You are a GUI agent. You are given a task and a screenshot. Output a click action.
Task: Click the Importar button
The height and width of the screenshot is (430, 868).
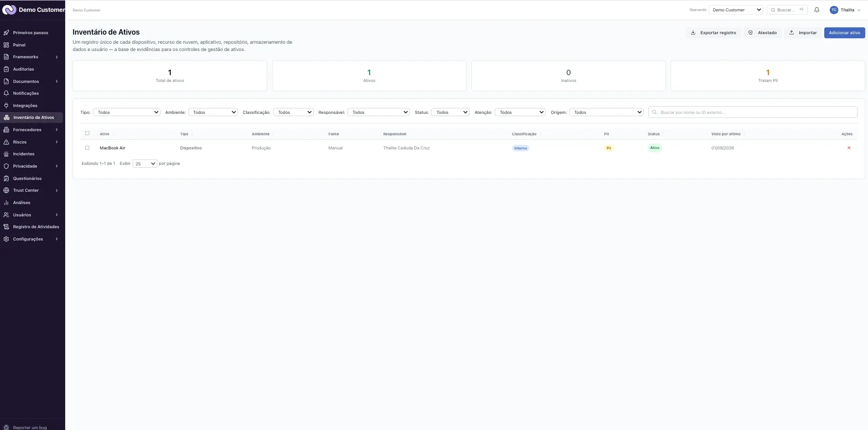click(x=803, y=33)
